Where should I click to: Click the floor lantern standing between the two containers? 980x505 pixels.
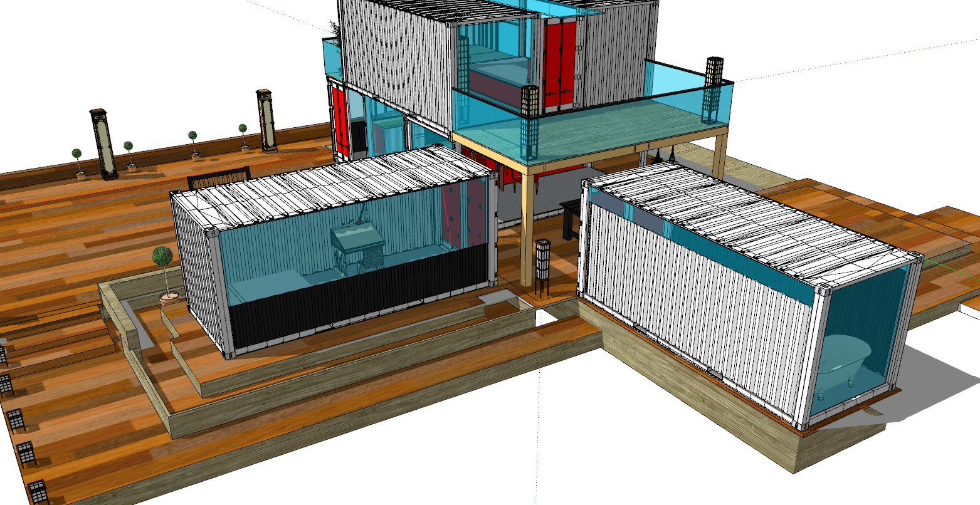pos(542,268)
